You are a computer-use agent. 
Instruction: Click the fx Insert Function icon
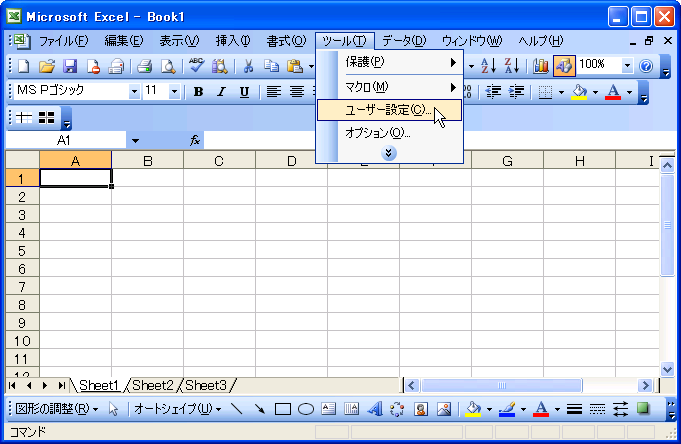click(x=195, y=140)
